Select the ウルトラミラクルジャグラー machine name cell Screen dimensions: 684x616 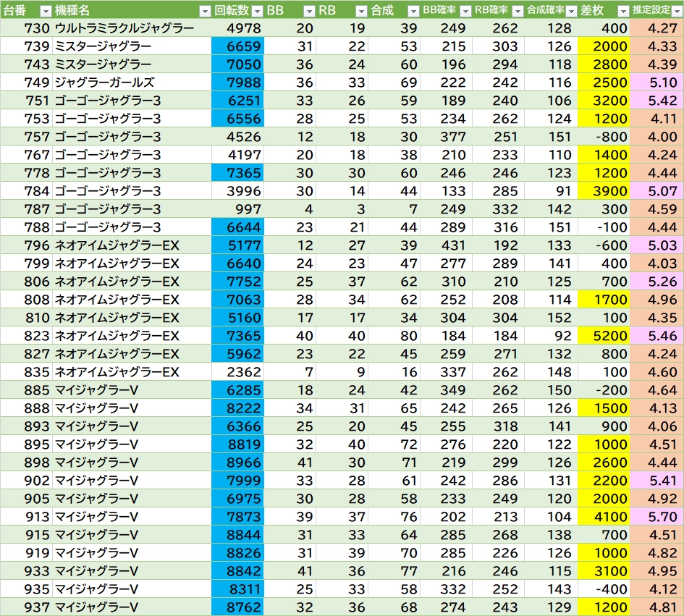[x=124, y=28]
